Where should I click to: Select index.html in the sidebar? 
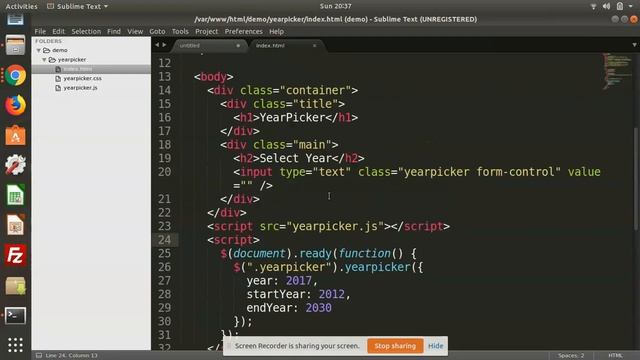click(91, 69)
